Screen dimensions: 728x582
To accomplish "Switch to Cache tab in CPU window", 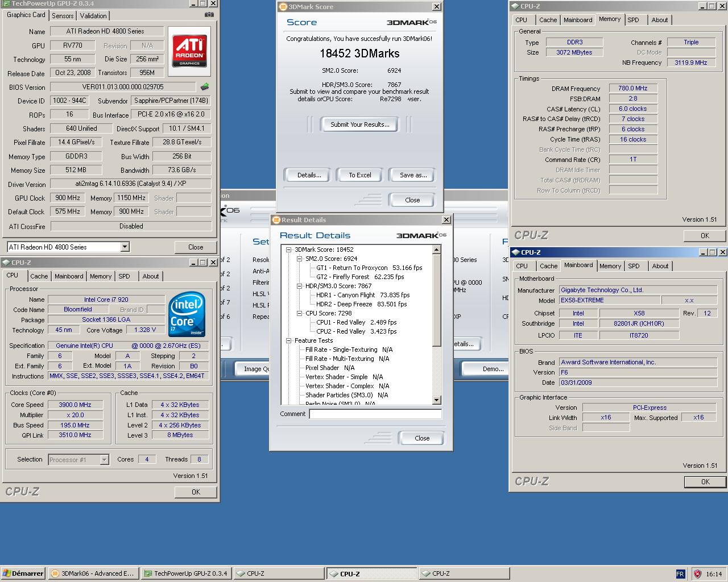I will pos(39,276).
